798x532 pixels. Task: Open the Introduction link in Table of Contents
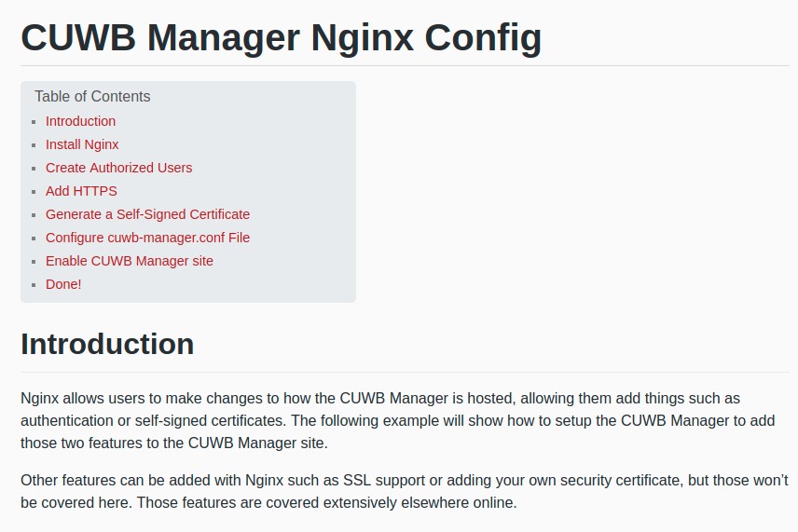[80, 121]
